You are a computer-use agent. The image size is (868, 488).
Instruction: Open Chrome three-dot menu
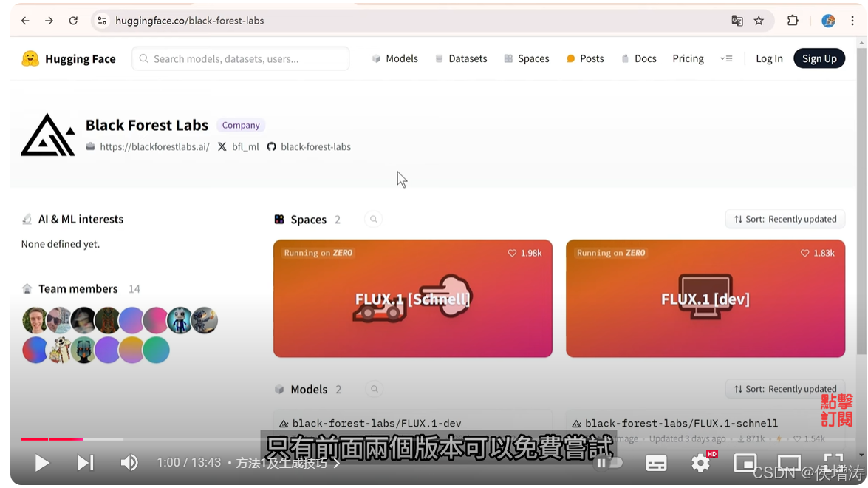tap(852, 21)
